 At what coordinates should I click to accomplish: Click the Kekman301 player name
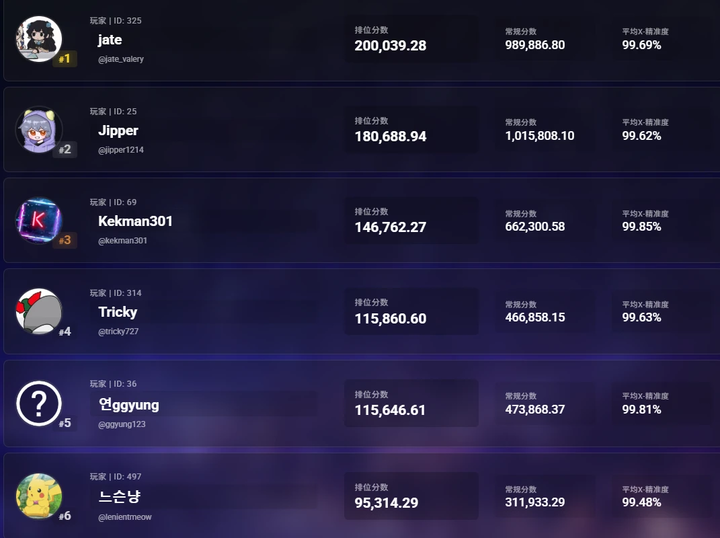(x=135, y=221)
